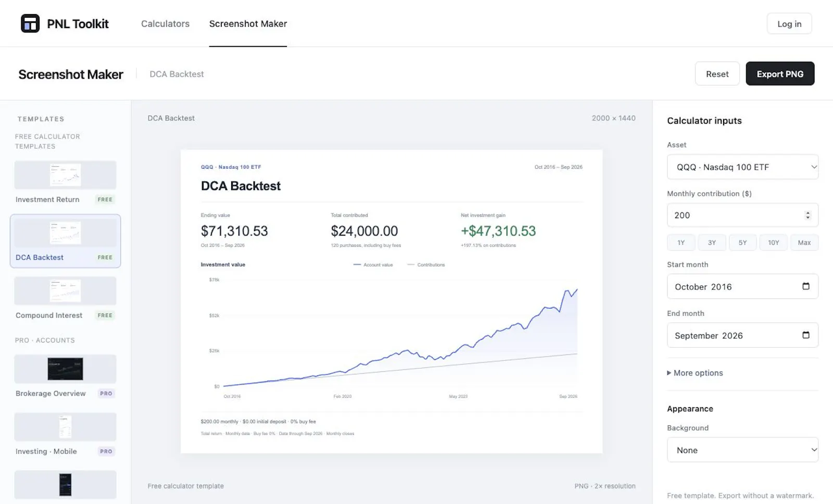Screen dimensions: 833x504
Task: Choose the Investment Return template thumbnail
Action: [65, 175]
